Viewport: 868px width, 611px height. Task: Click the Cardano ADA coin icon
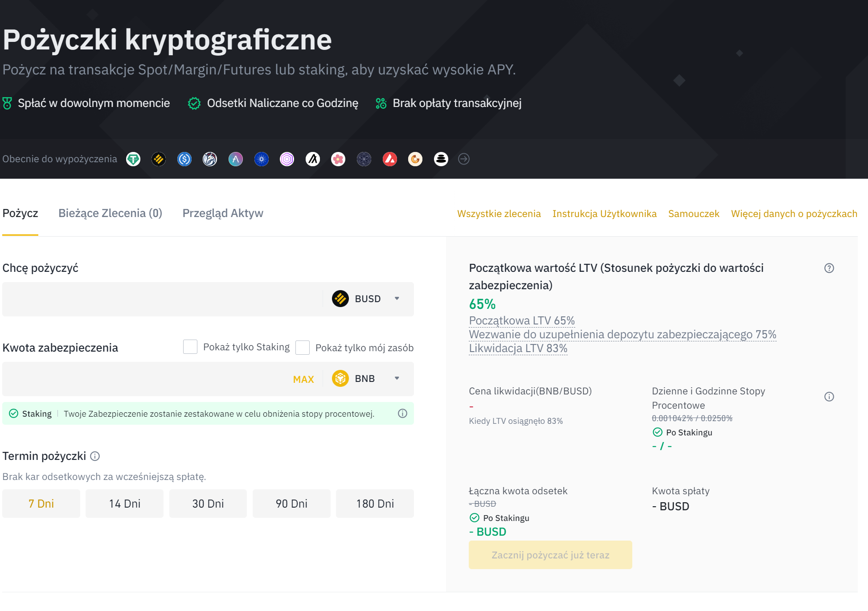(x=262, y=159)
